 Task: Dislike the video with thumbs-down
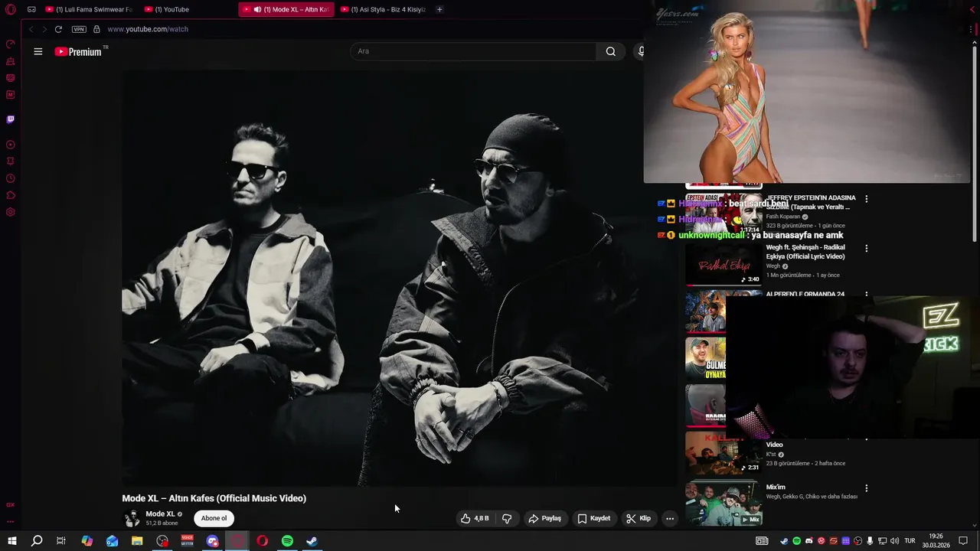pos(507,518)
